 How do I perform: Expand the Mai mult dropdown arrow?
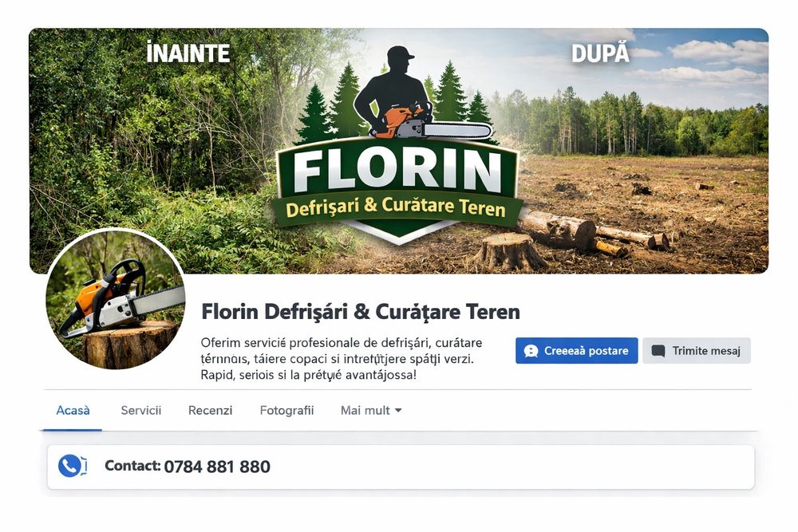point(398,410)
